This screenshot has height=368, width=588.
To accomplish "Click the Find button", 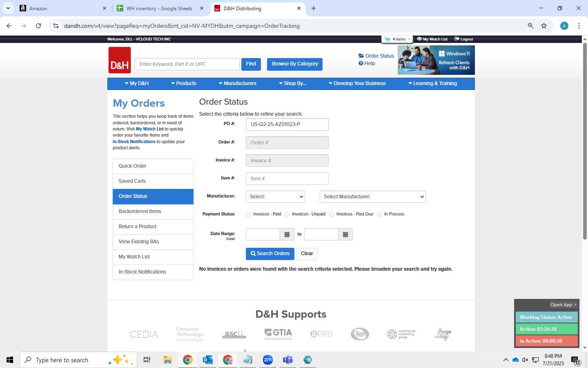I will pyautogui.click(x=251, y=64).
